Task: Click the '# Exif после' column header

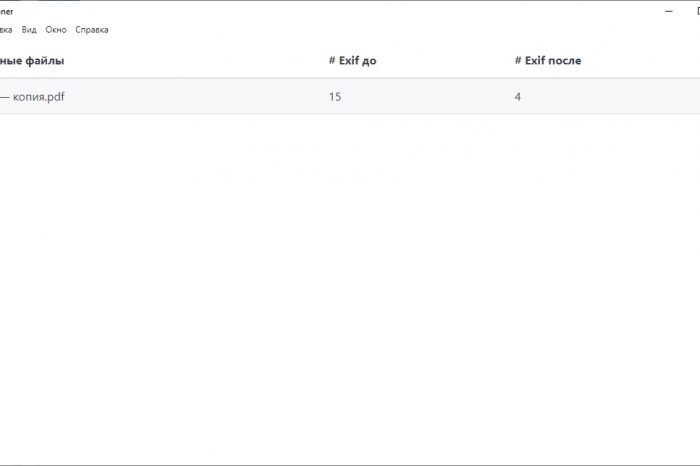Action: 547,61
